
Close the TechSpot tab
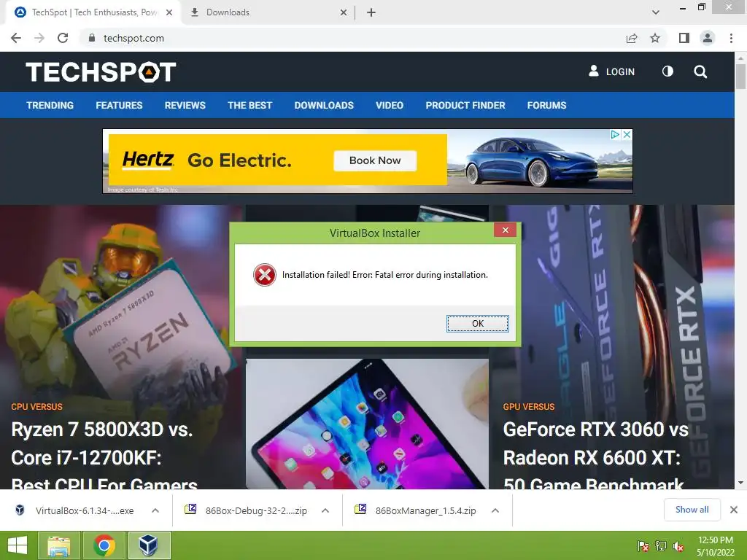click(169, 12)
